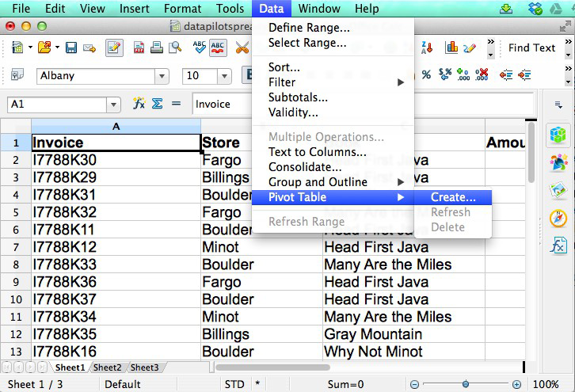
Task: Save the document with floppy disk icon
Action: [x=70, y=48]
